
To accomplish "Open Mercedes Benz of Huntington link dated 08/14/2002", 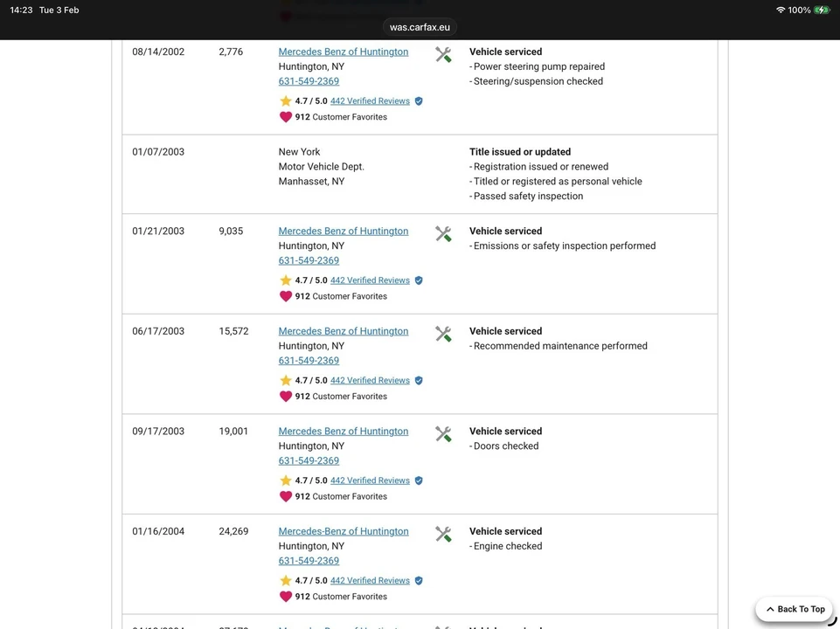I will [344, 52].
